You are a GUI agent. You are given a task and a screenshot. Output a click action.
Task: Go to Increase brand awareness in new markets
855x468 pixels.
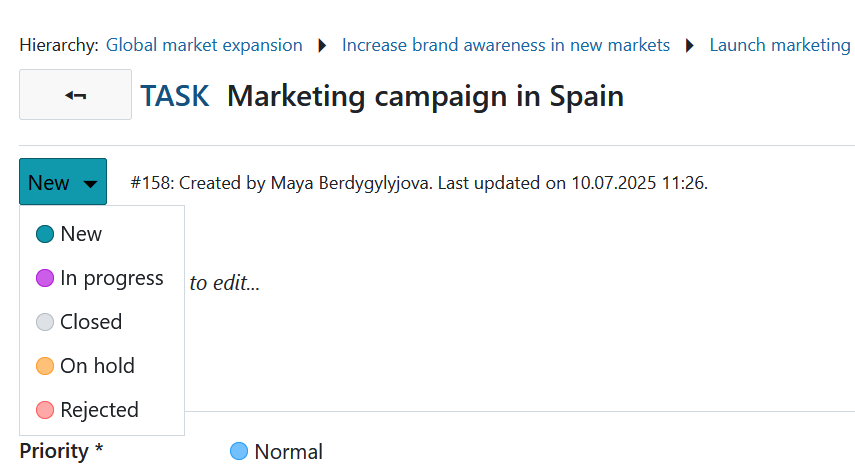(x=506, y=45)
